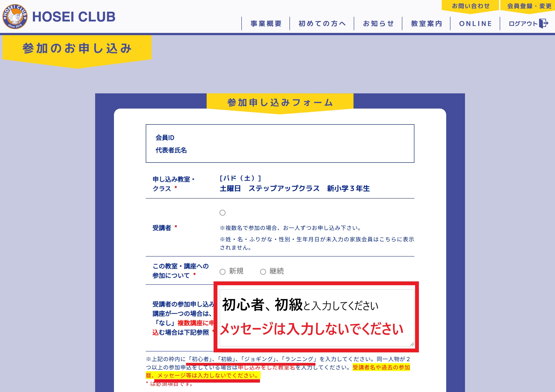
Task: Select the 受講者 radio button
Action: 222,213
